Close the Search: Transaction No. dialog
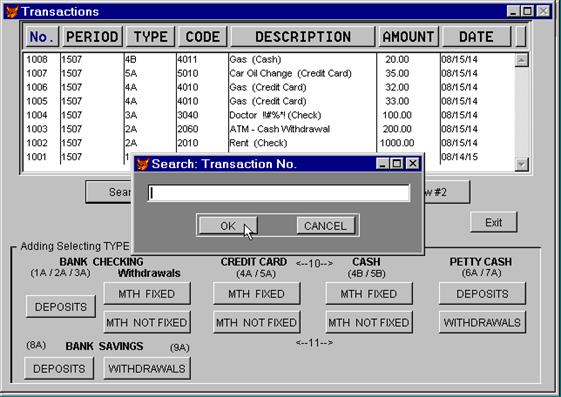The height and width of the screenshot is (397, 561). (413, 164)
